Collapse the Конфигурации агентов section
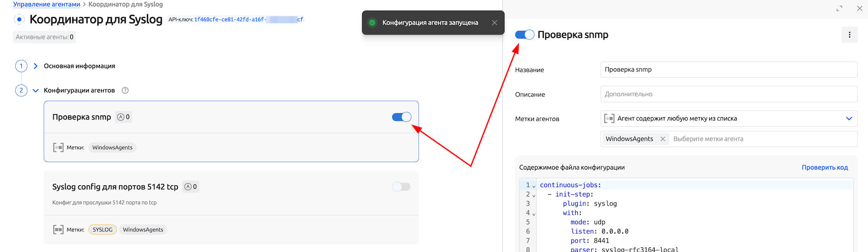This screenshot has width=868, height=252. tap(36, 91)
